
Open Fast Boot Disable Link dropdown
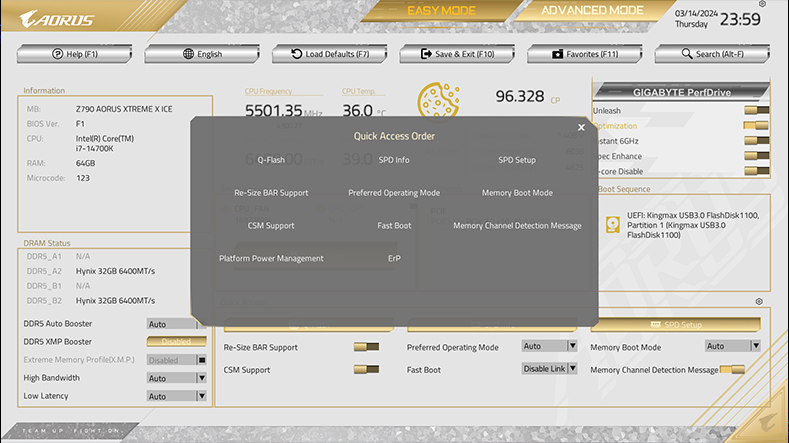point(549,368)
